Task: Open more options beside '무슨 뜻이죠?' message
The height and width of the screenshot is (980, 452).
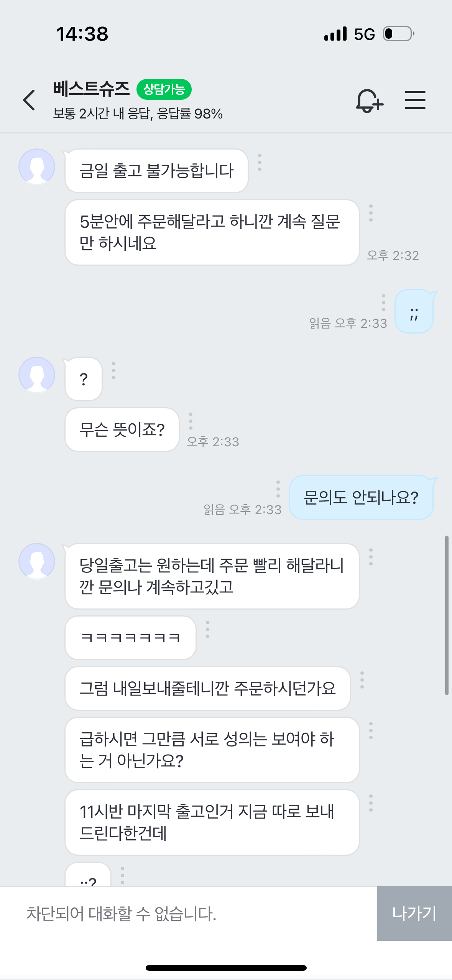Action: [191, 421]
